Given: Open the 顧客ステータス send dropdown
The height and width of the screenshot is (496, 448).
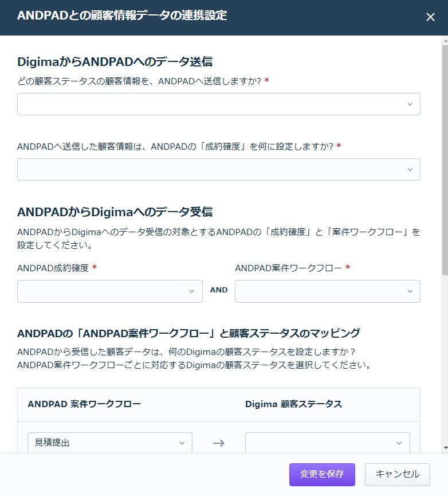Looking at the screenshot, I should pos(219,104).
